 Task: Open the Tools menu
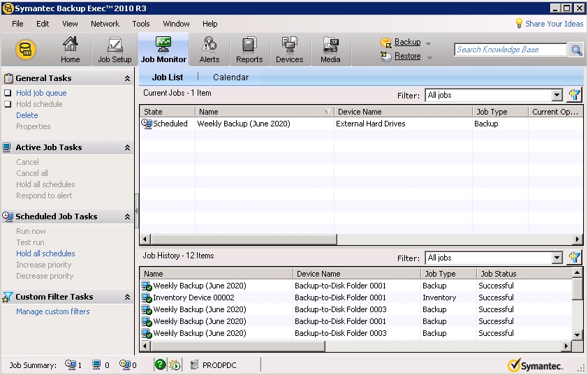pos(141,24)
